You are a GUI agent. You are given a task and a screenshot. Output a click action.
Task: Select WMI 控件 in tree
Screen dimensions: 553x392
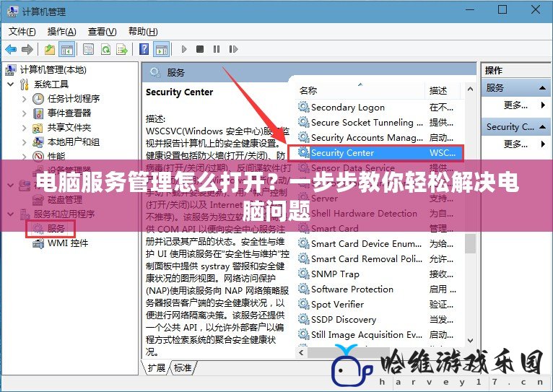[68, 243]
